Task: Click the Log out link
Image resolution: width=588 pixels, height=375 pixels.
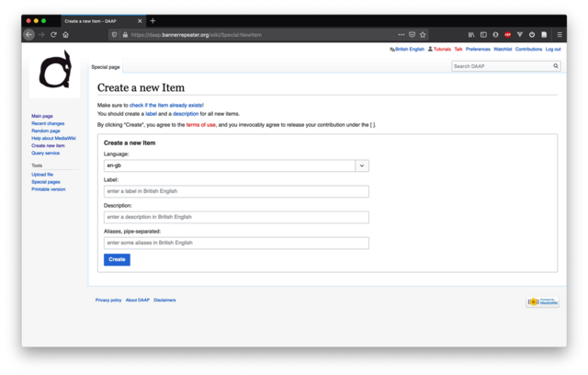Action: click(x=553, y=49)
